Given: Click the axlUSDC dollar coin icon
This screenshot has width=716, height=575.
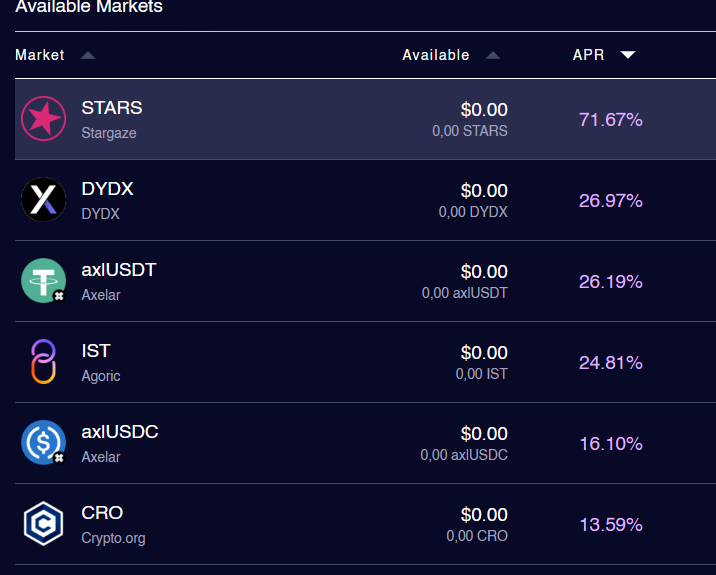Looking at the screenshot, I should tap(43, 443).
